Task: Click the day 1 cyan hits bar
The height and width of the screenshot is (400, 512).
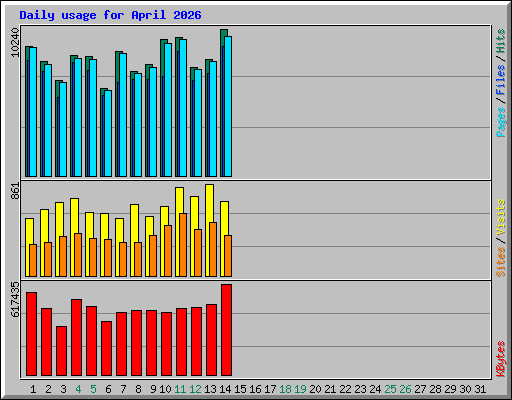Action: click(33, 112)
